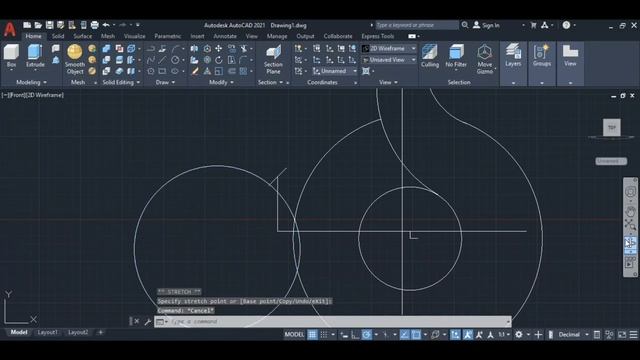
Task: Select the Culling selection icon
Action: point(430,52)
